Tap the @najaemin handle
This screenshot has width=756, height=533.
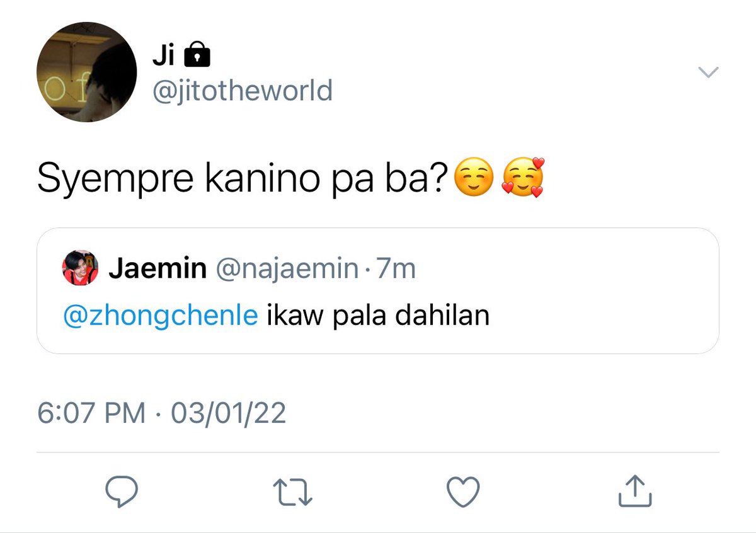287,270
